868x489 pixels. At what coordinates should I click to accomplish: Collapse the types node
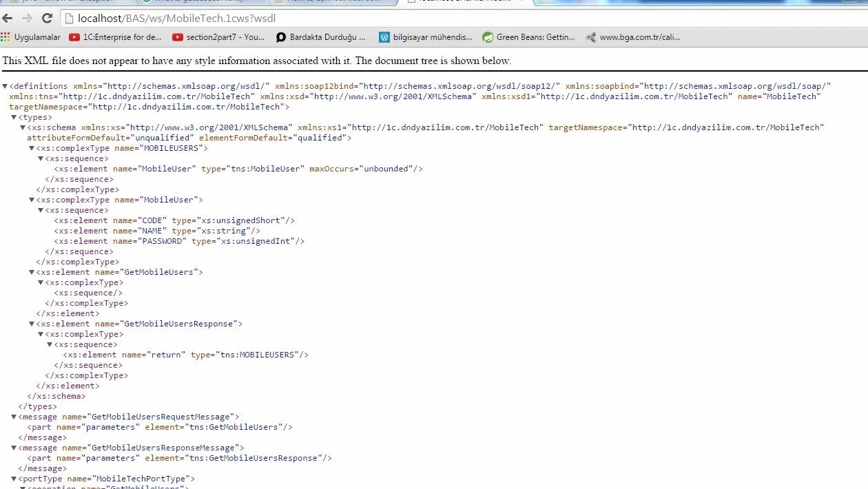pyautogui.click(x=14, y=117)
